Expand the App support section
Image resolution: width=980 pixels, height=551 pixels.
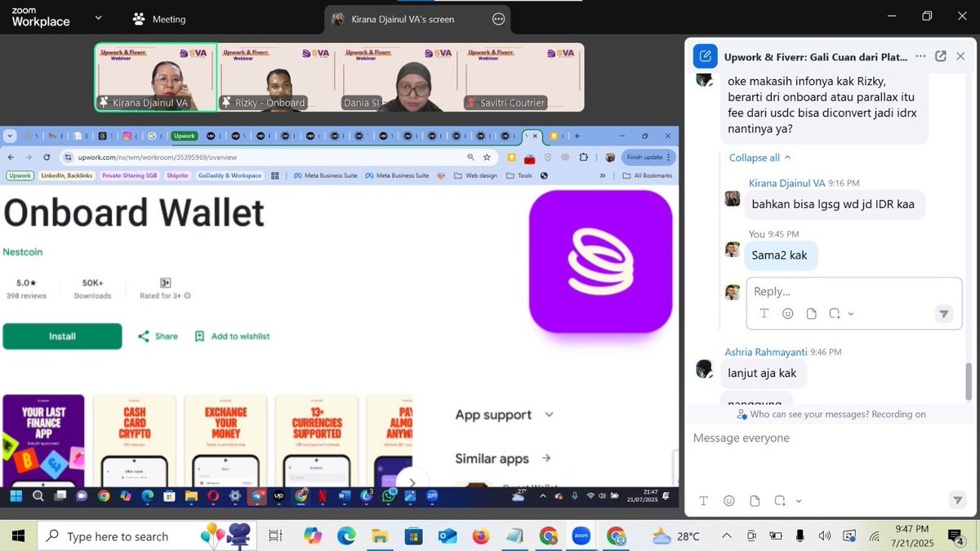[x=504, y=415]
